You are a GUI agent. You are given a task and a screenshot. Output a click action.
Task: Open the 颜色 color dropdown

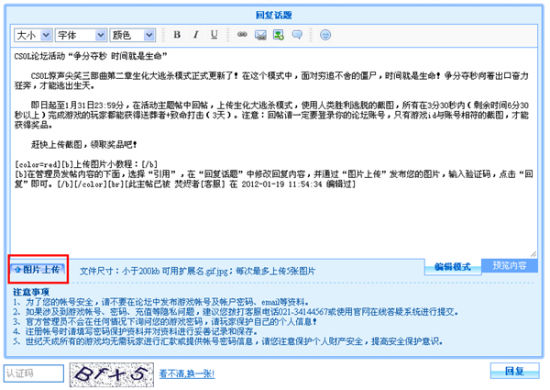coord(133,35)
